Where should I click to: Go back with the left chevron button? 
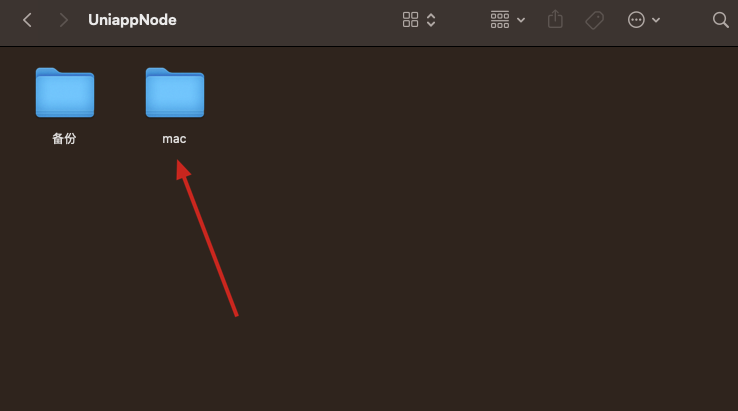pos(27,20)
